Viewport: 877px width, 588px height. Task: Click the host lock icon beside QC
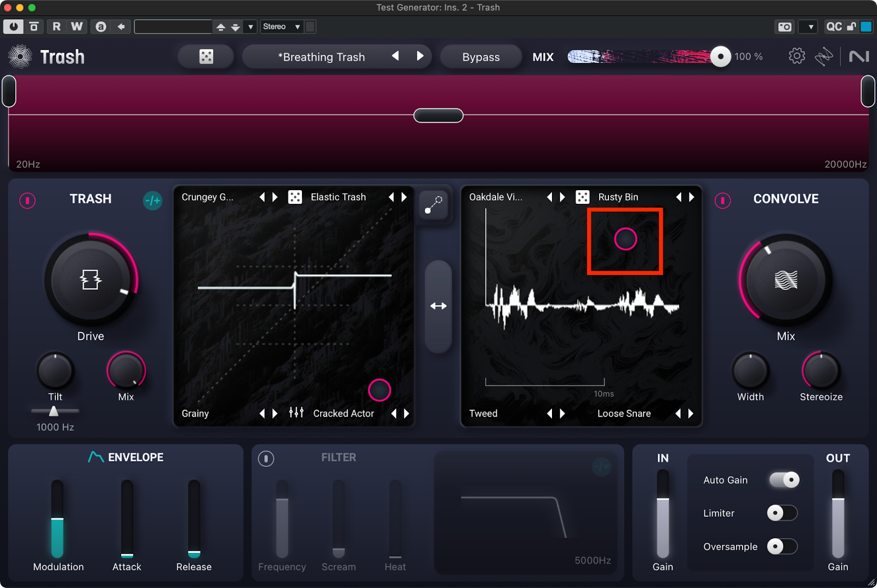pos(851,26)
